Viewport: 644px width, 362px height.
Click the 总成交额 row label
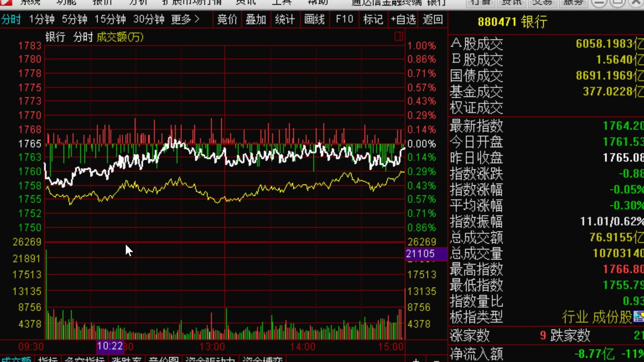point(476,237)
